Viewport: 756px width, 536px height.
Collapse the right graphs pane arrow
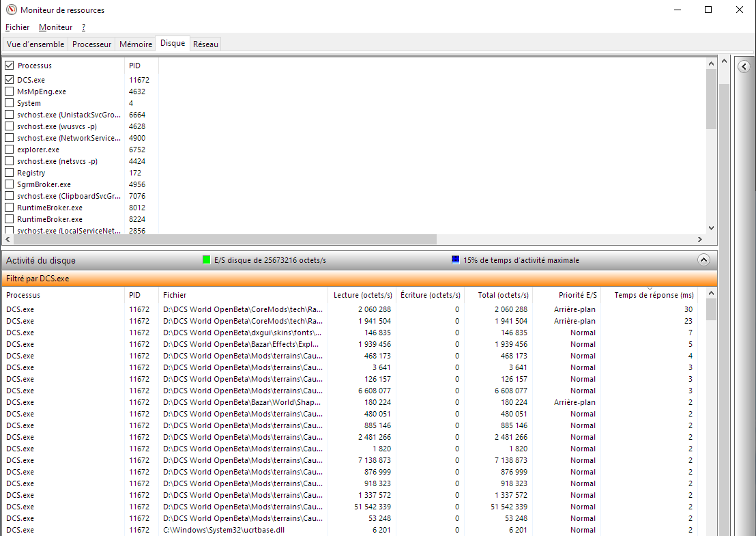[x=744, y=67]
